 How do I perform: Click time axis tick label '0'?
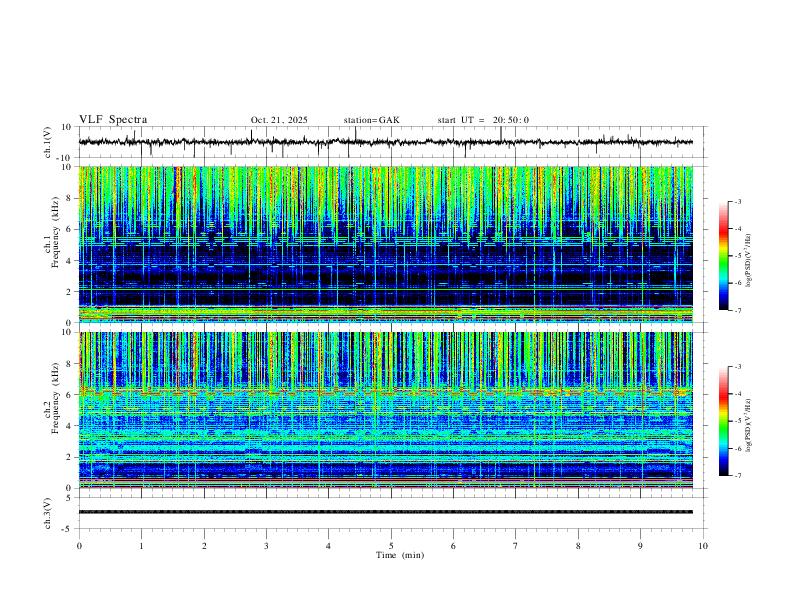click(x=79, y=546)
